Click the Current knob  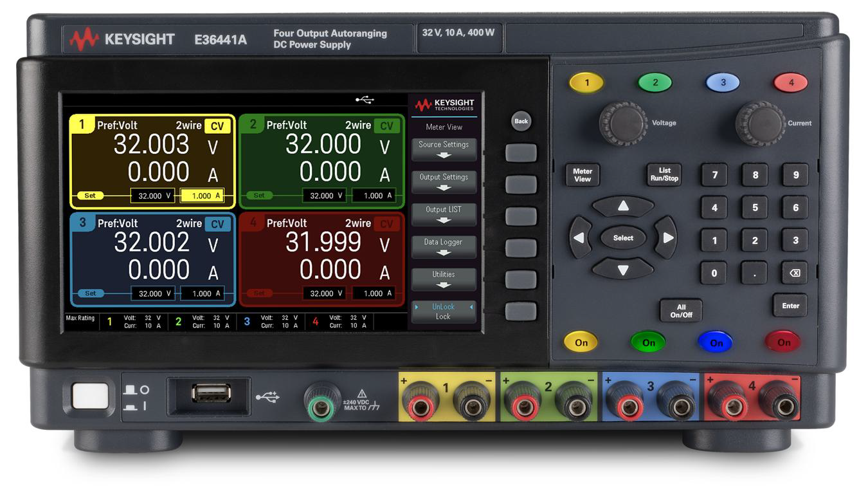point(761,123)
